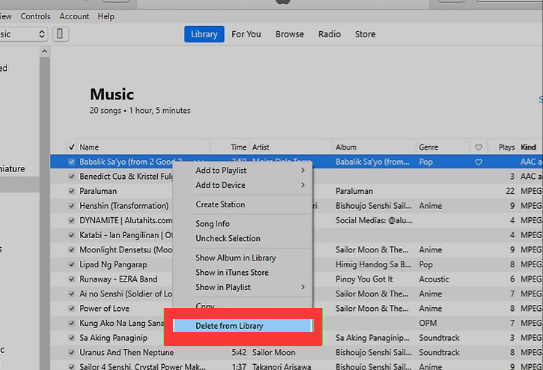Image resolution: width=543 pixels, height=370 pixels.
Task: Sort songs by Genre column header
Action: [428, 147]
